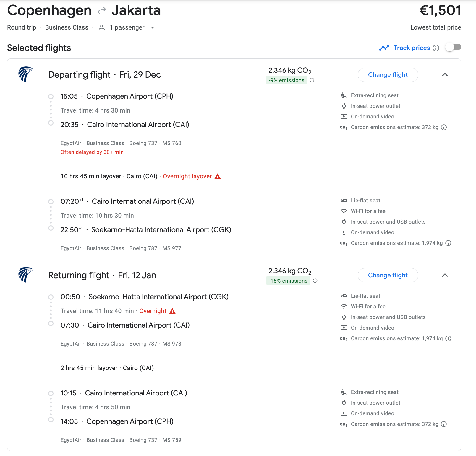The width and height of the screenshot is (476, 456).
Task: Click the Track prices info icon
Action: pos(436,48)
